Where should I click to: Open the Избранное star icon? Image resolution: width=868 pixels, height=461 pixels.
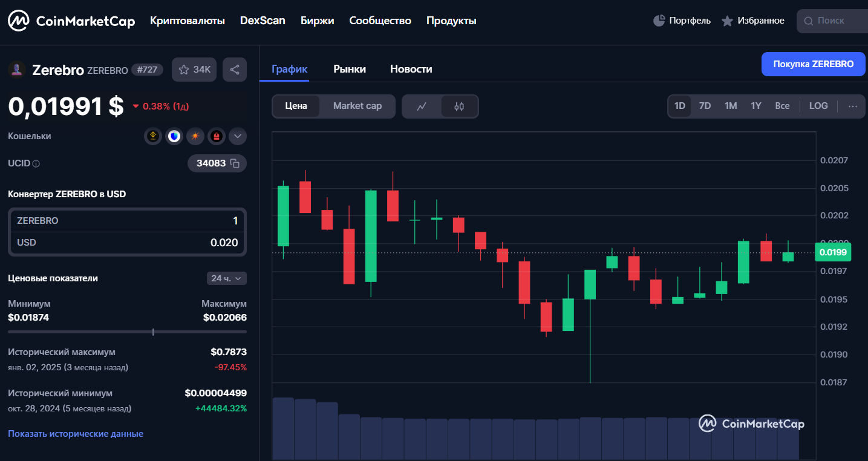727,21
